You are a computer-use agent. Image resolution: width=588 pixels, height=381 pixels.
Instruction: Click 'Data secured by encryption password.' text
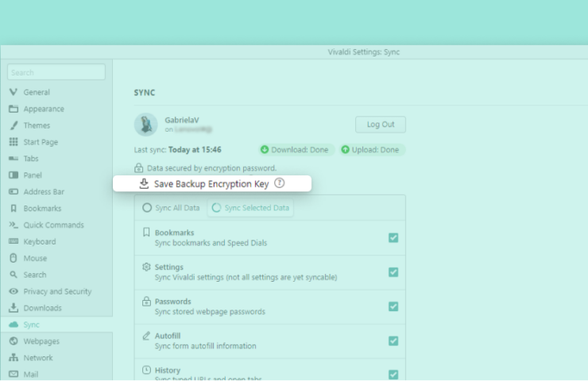(x=211, y=167)
